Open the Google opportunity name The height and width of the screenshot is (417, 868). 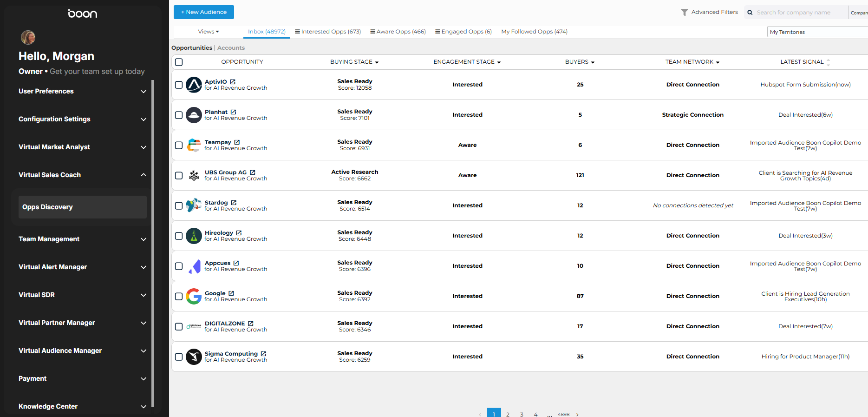(215, 293)
